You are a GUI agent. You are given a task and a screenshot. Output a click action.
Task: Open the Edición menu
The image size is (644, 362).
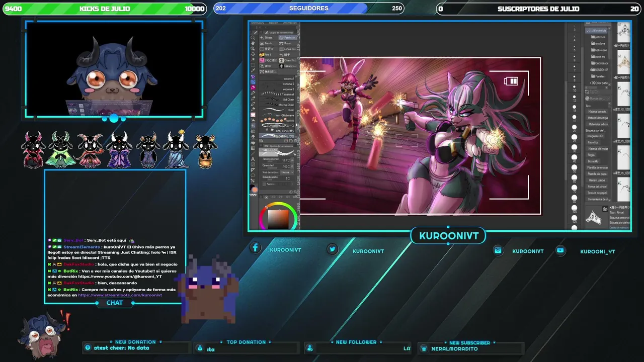click(273, 23)
